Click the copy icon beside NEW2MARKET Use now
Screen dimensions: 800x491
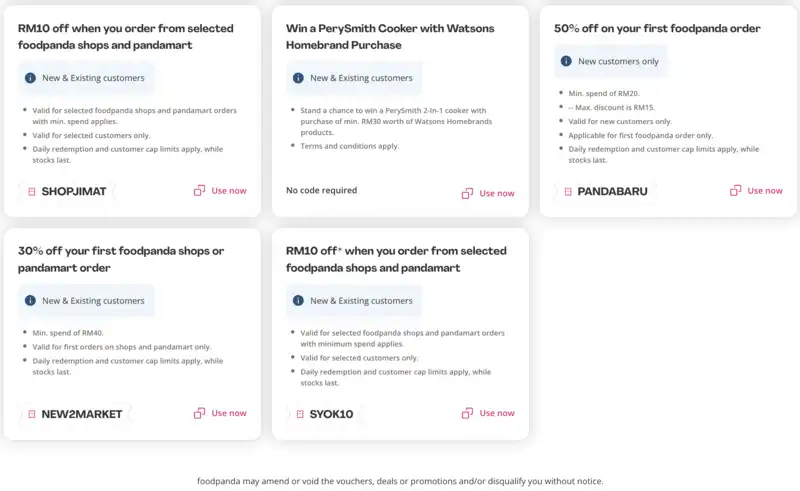(x=200, y=413)
